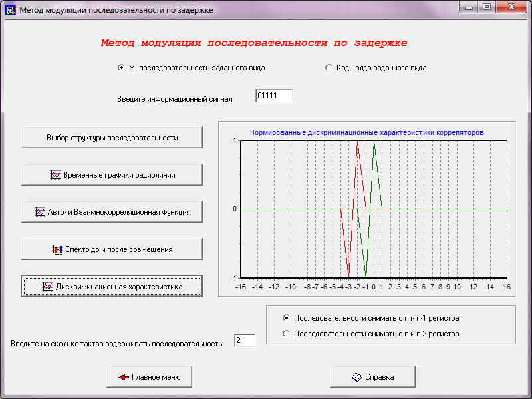
Task: Click y-axis label -1 at chart bottom
Action: click(233, 278)
